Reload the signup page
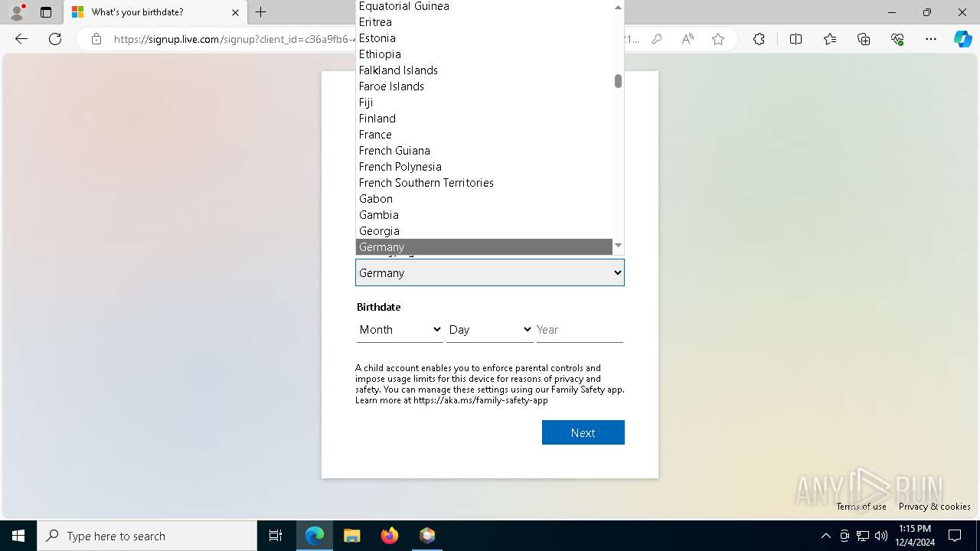The width and height of the screenshot is (980, 551). 55,39
